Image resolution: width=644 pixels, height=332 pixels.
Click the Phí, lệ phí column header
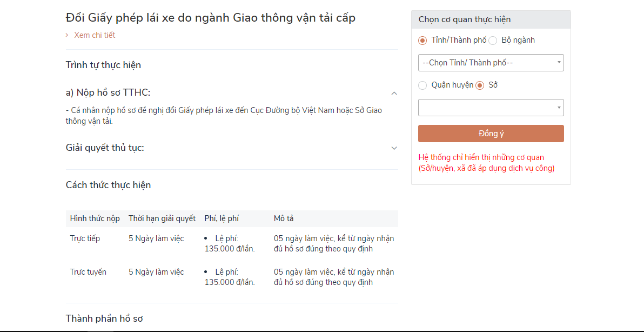click(222, 218)
